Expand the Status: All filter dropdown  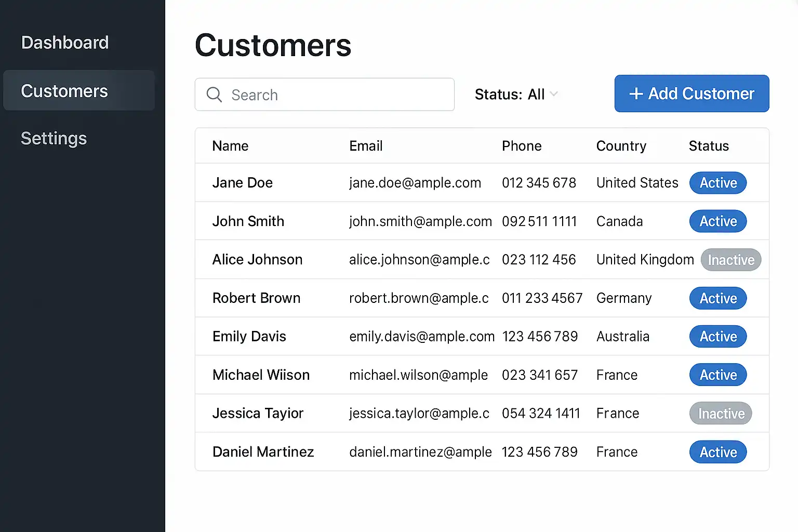[x=515, y=95]
